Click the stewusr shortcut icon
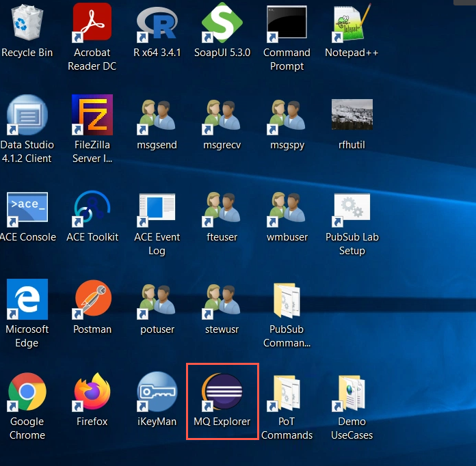 pyautogui.click(x=222, y=301)
